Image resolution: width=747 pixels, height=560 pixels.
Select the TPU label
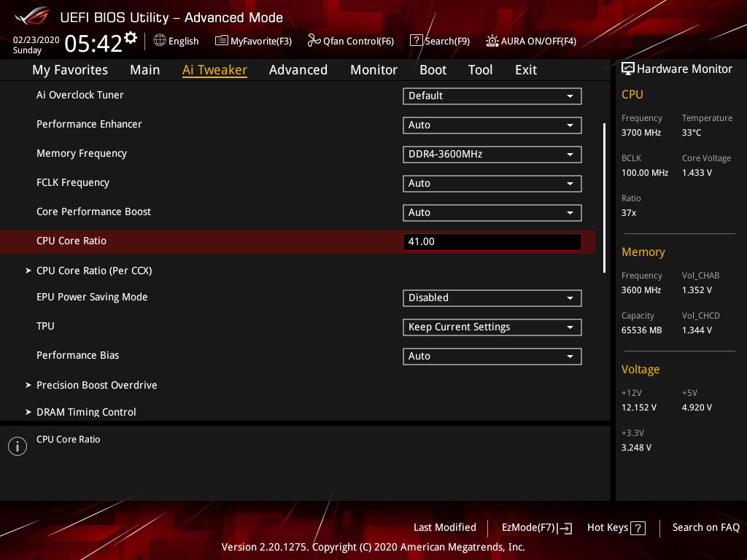coord(45,326)
